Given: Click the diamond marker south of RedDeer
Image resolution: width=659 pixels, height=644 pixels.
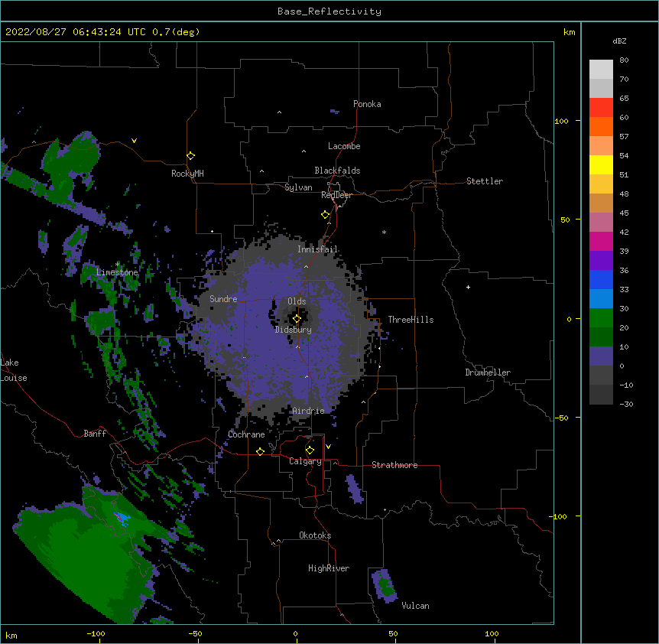Looking at the screenshot, I should click(325, 215).
